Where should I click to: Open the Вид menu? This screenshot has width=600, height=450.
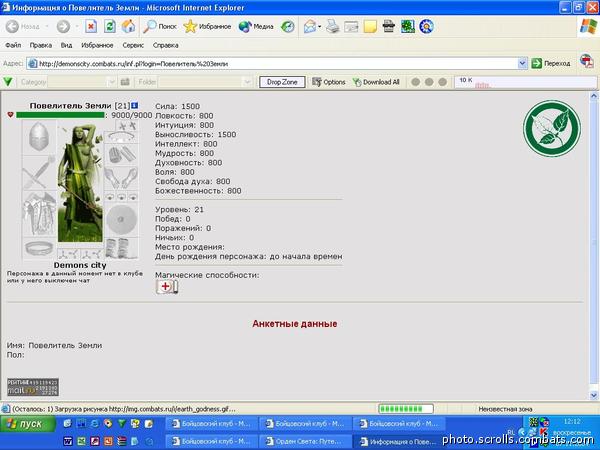[x=66, y=45]
